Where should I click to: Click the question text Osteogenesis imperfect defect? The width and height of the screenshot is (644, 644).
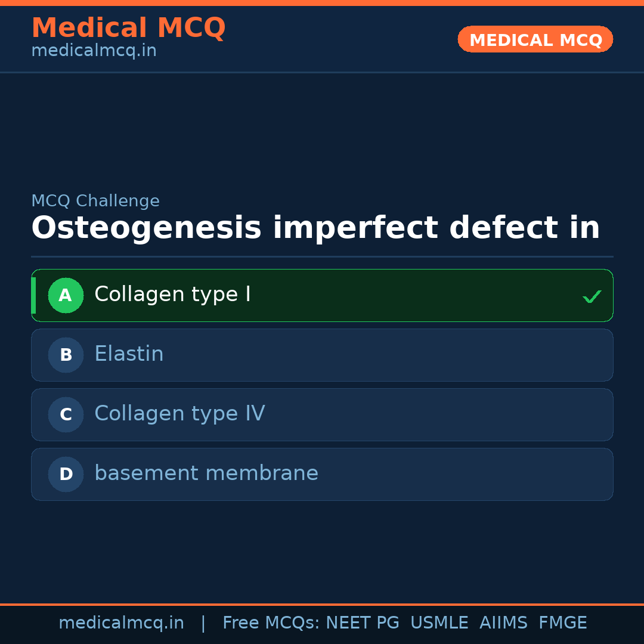click(x=315, y=227)
